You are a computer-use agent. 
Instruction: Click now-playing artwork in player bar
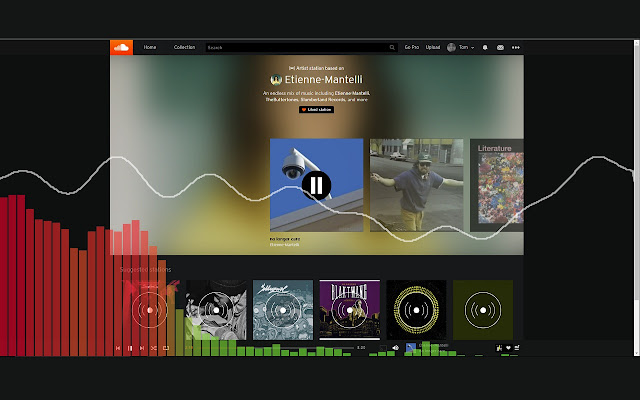click(411, 348)
